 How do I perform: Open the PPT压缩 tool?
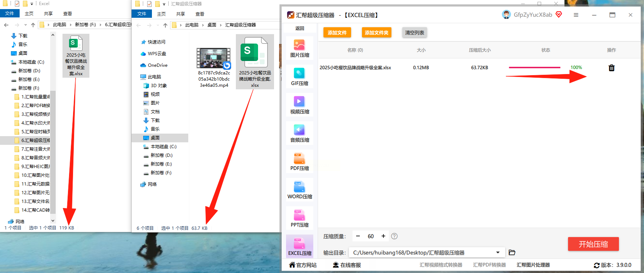pos(299,218)
